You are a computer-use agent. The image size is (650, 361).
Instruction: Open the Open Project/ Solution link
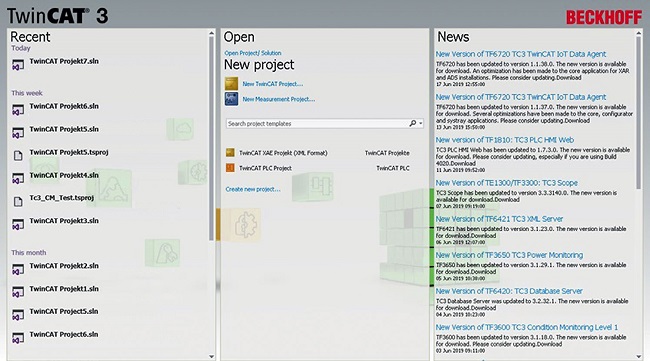pos(253,53)
